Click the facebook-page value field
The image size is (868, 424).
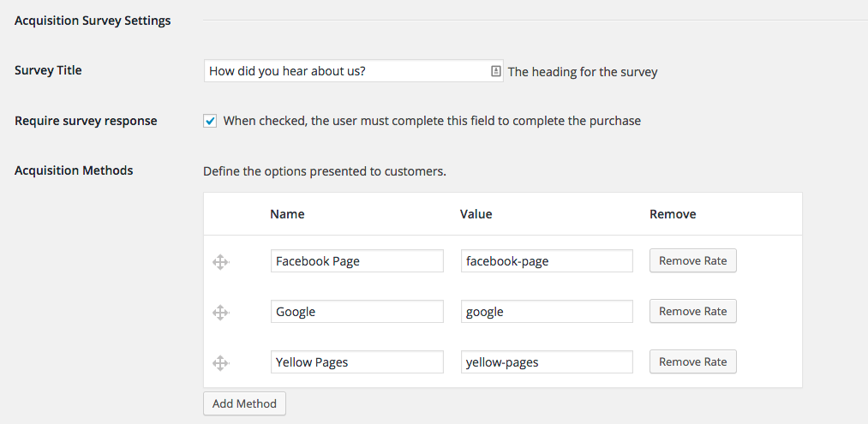pos(546,261)
